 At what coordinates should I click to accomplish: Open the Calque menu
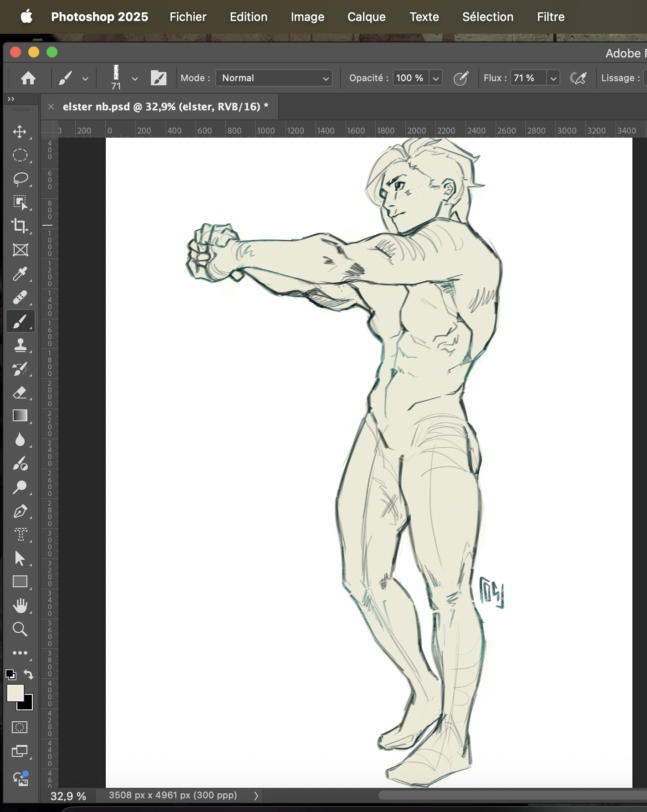click(366, 17)
